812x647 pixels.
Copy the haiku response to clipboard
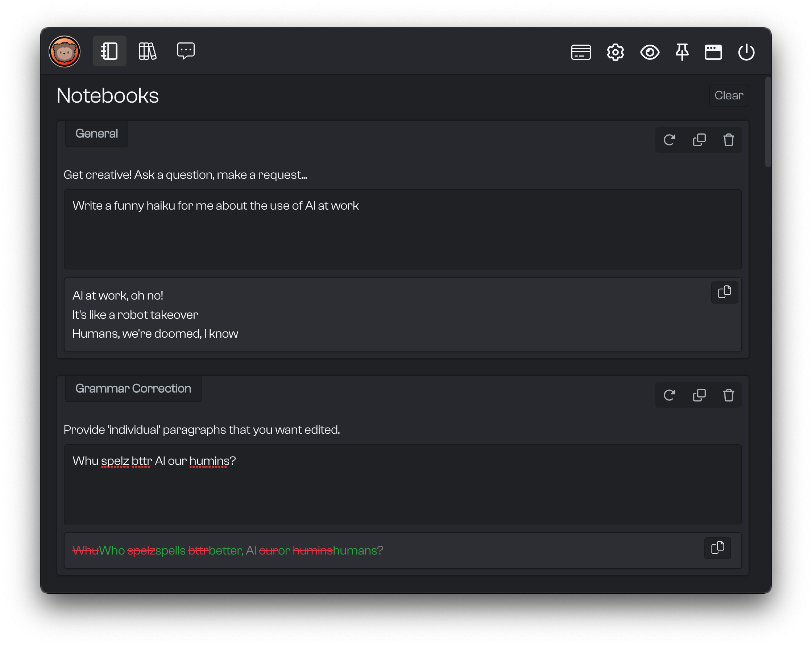pos(724,291)
